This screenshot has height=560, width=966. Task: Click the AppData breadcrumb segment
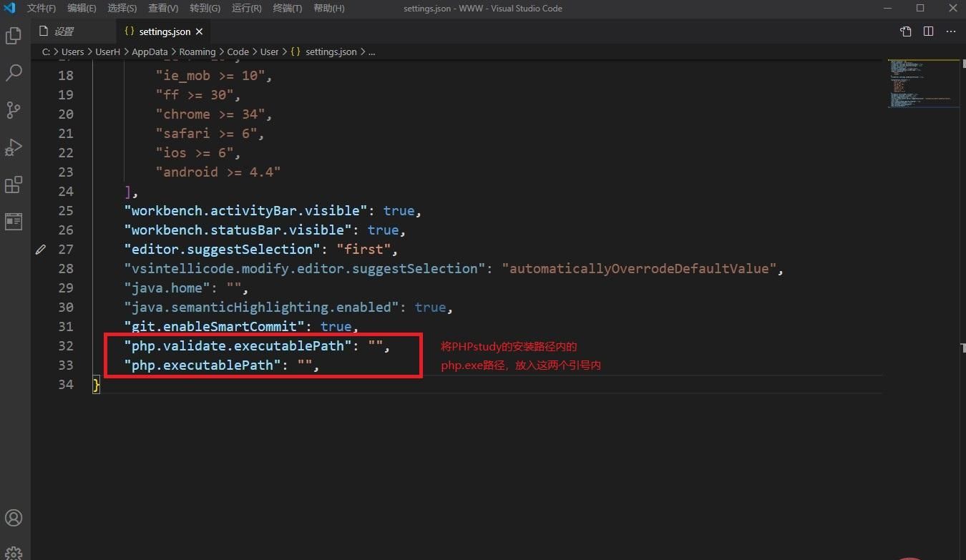150,51
